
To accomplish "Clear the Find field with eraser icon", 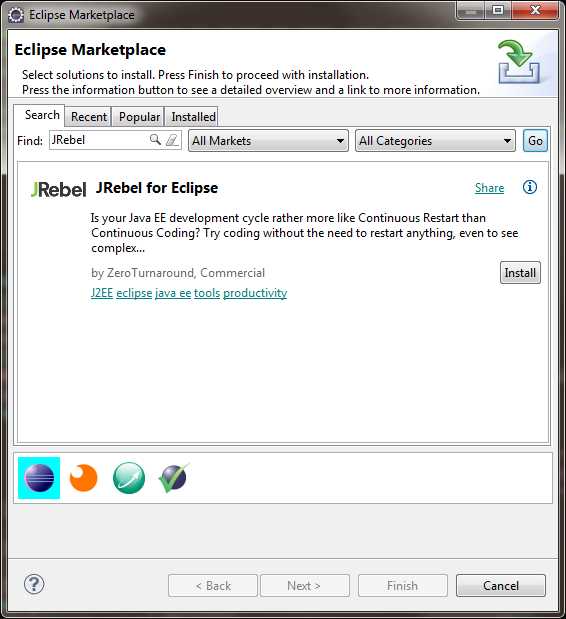I will 172,140.
